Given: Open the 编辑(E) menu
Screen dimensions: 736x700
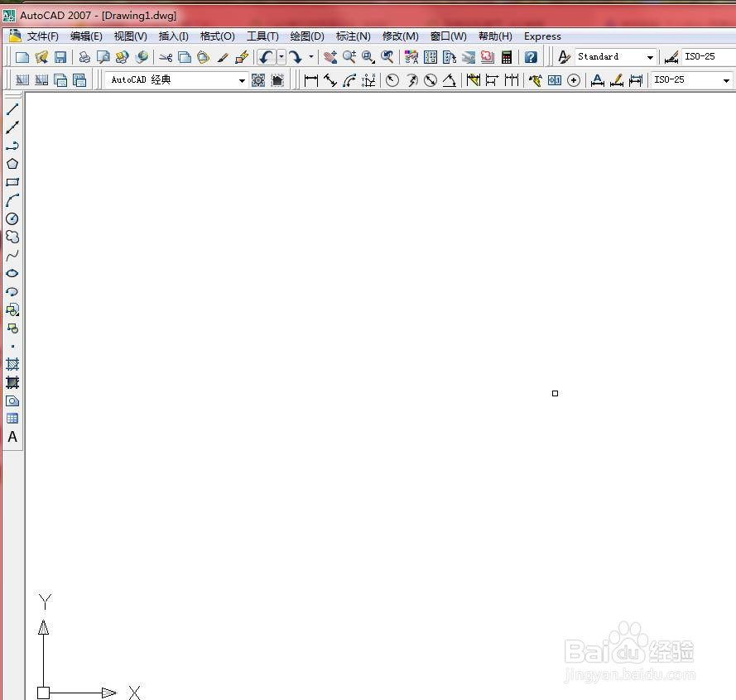Looking at the screenshot, I should [86, 36].
